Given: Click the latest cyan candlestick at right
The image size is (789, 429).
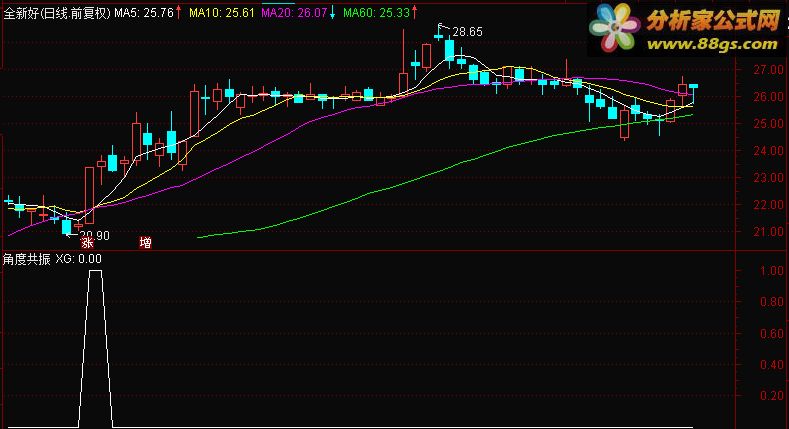Looking at the screenshot, I should click(693, 93).
